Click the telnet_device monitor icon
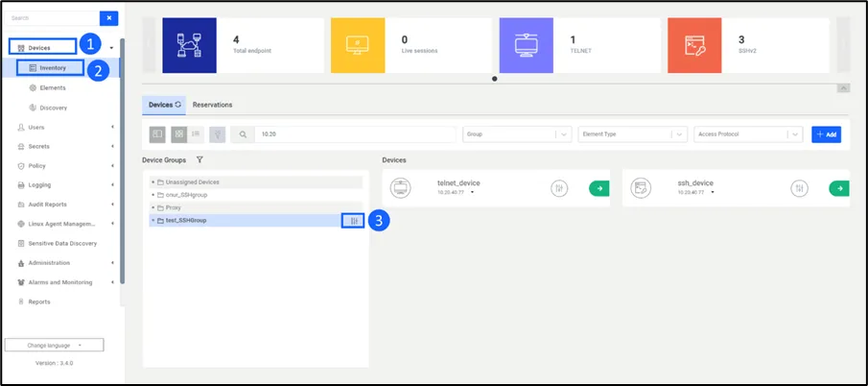 click(x=400, y=188)
